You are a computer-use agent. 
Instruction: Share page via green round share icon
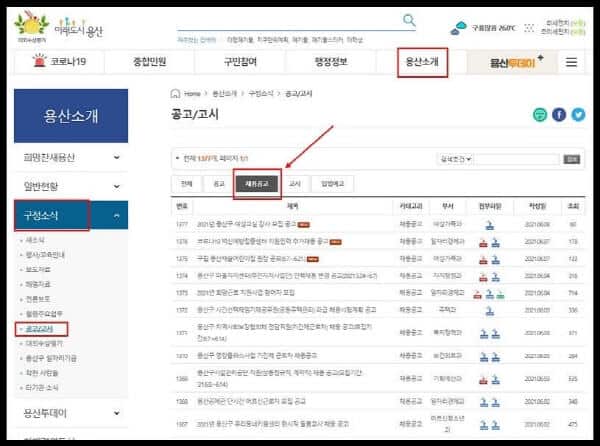point(540,114)
